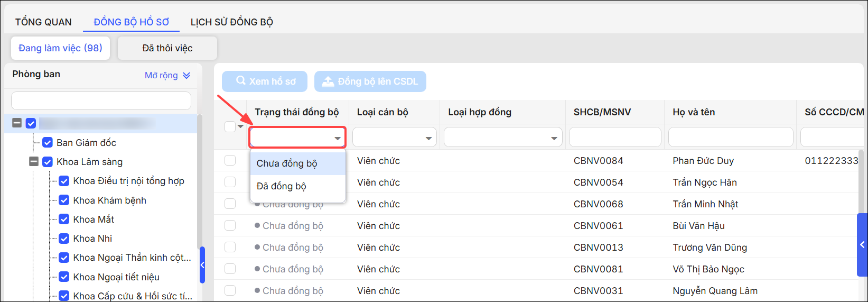868x302 pixels.
Task: Uncheck Ban Giám đốc checkbox
Action: (48, 142)
